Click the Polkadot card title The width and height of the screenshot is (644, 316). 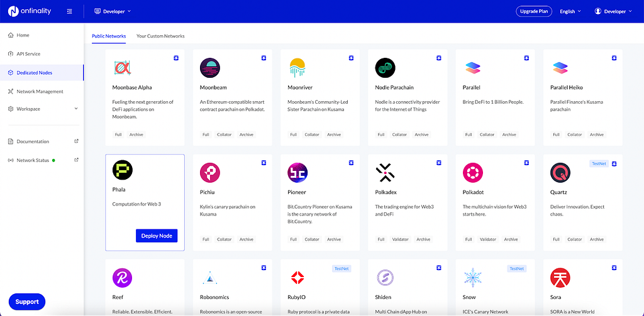pos(473,192)
